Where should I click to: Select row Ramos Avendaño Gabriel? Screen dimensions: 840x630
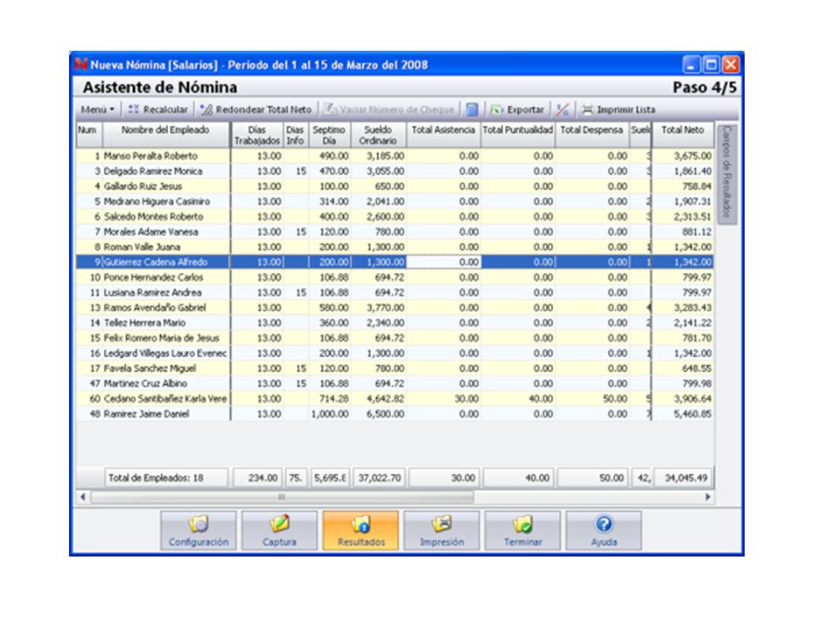[395, 308]
